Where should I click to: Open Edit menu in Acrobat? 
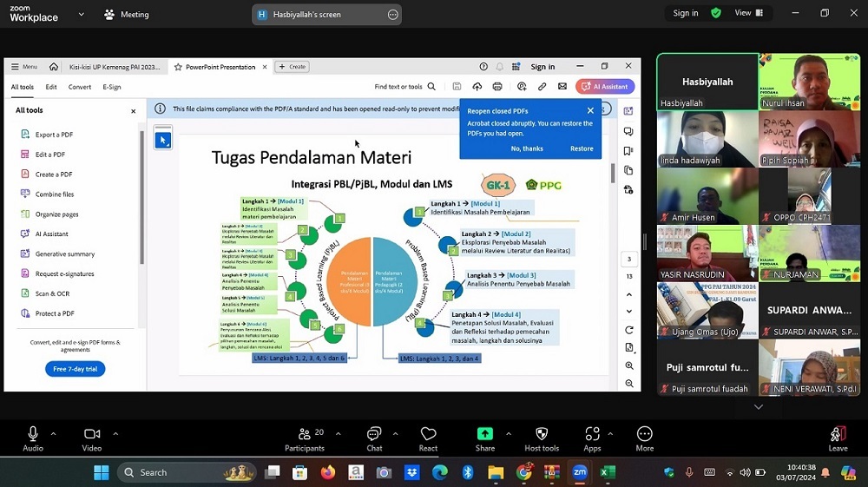[x=51, y=87]
